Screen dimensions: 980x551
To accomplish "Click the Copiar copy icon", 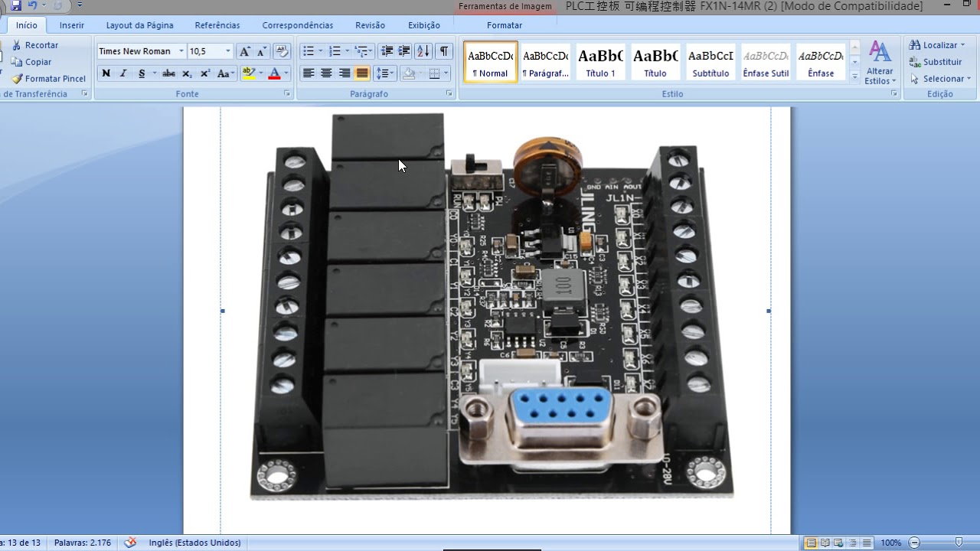I will (16, 62).
